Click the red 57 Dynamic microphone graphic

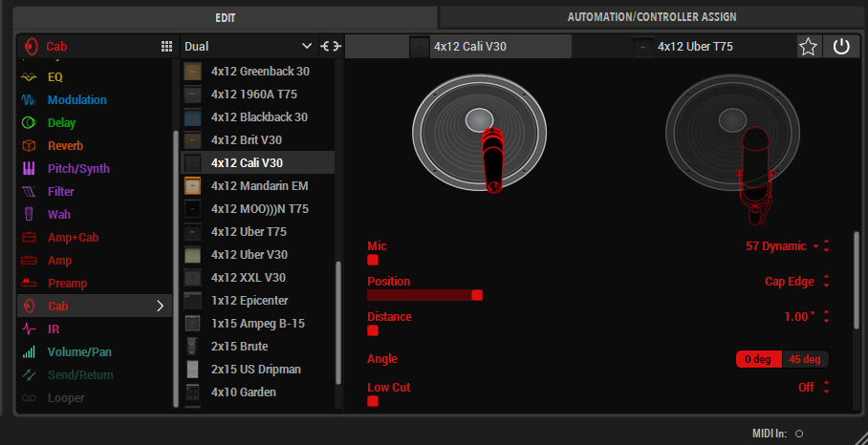[x=492, y=160]
